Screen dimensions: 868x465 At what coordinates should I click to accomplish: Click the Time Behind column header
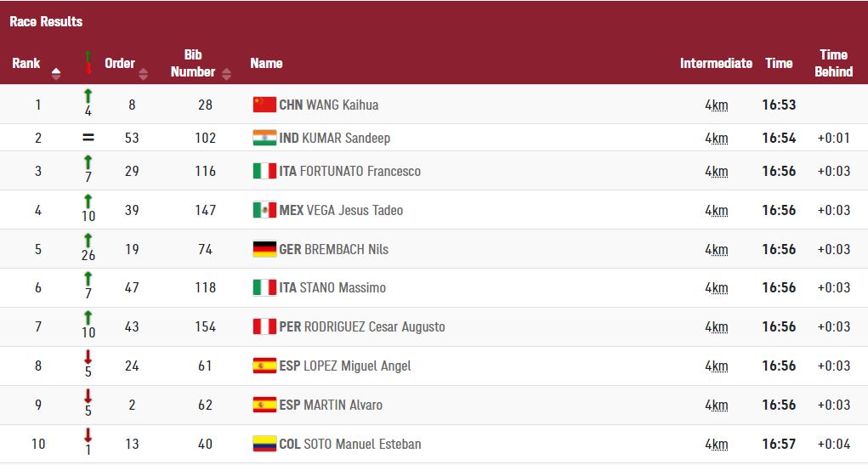833,63
